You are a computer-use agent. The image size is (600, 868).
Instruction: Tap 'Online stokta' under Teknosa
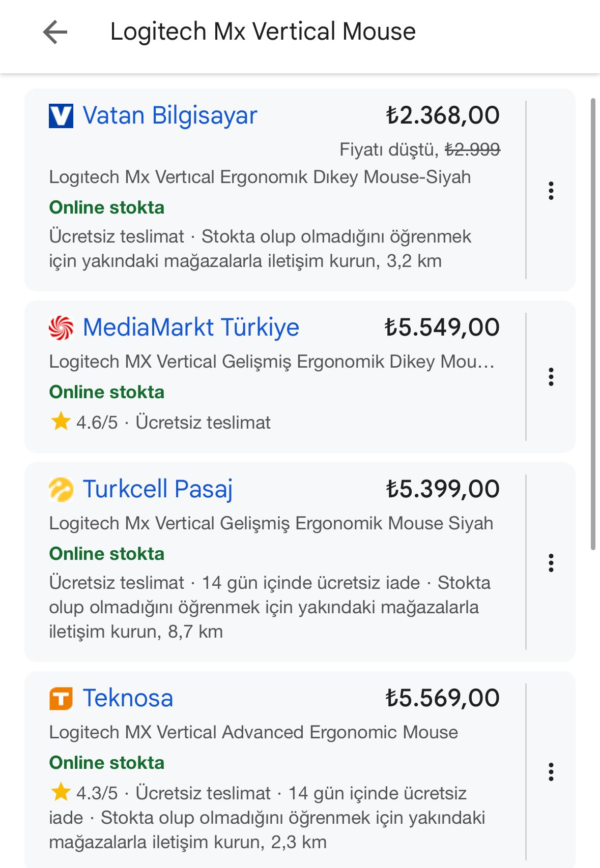107,763
